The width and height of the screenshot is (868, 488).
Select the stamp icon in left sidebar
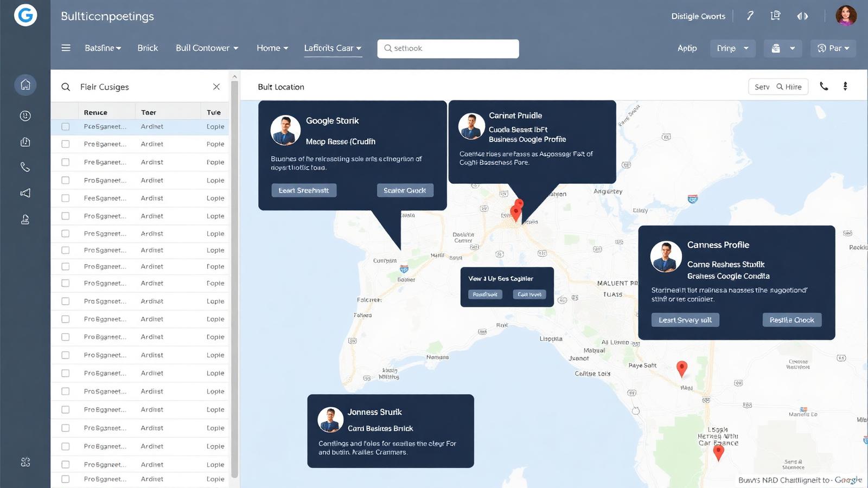pyautogui.click(x=25, y=219)
